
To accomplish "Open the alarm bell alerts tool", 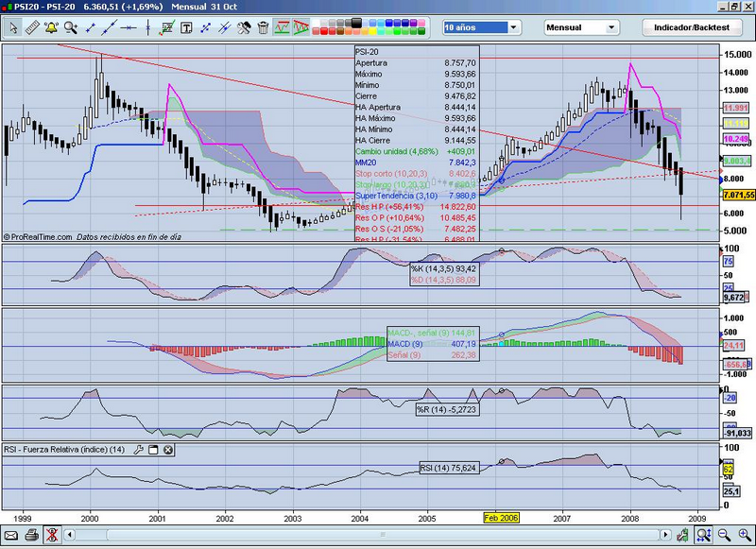I will tap(51, 28).
